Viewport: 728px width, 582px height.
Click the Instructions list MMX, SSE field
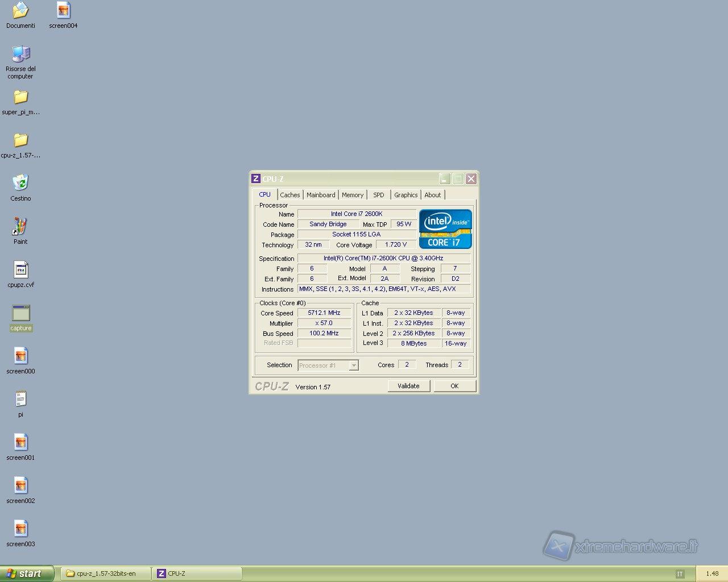[384, 289]
